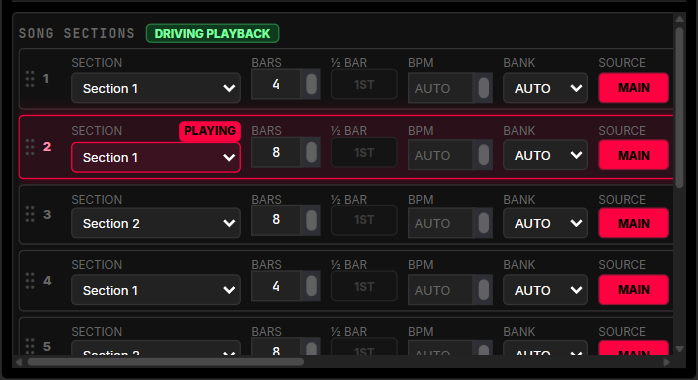Grab the drag handle of row 3
Image resolution: width=698 pixels, height=380 pixels.
click(x=30, y=214)
